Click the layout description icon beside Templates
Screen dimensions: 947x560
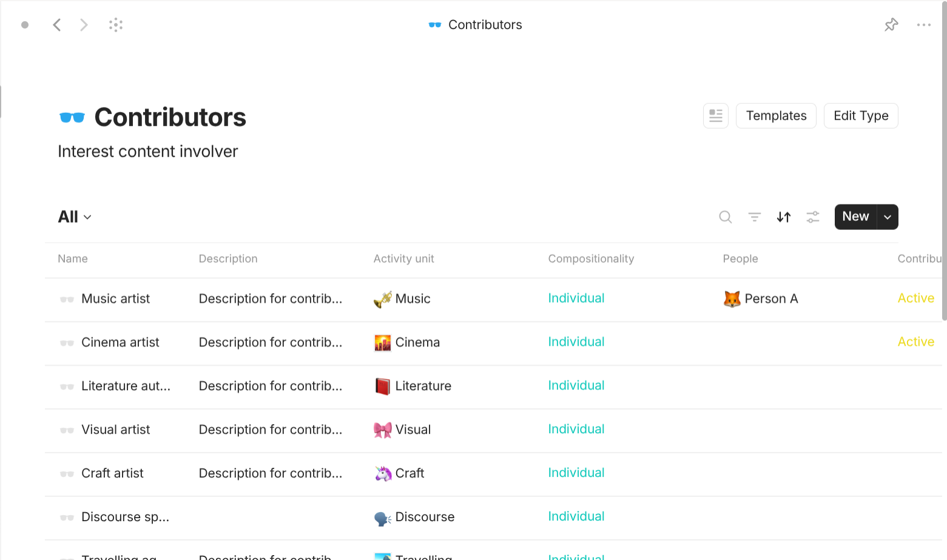pyautogui.click(x=715, y=115)
